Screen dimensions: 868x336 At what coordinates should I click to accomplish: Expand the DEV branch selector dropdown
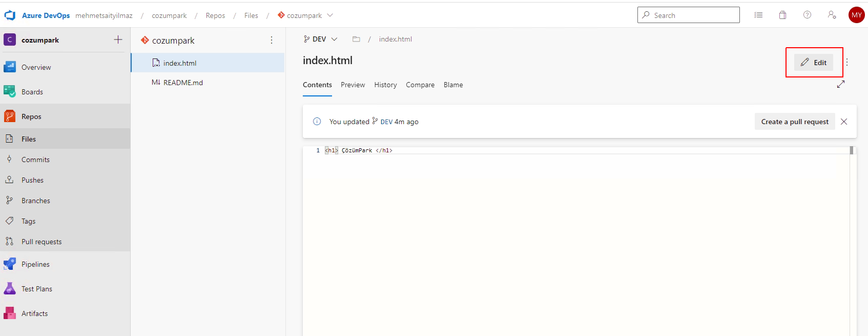[321, 39]
